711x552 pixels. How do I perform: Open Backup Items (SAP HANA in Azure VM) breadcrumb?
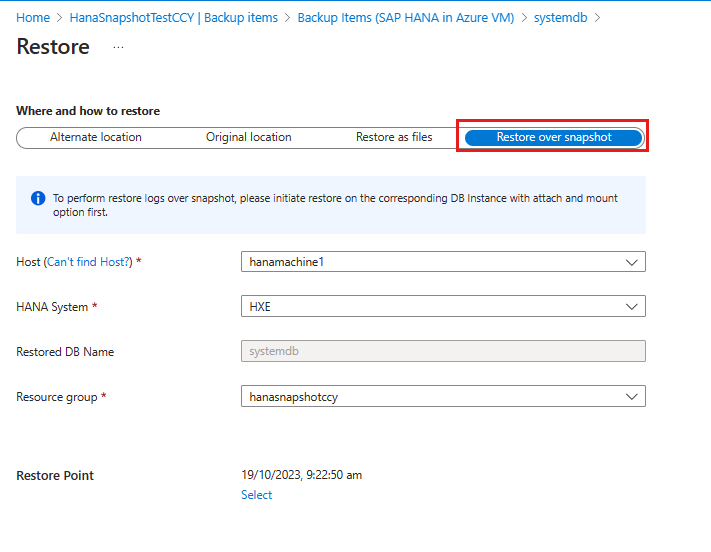[406, 18]
